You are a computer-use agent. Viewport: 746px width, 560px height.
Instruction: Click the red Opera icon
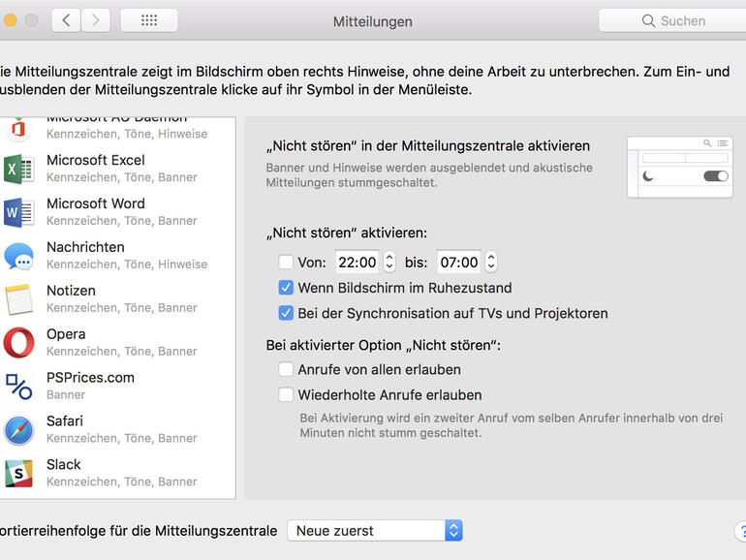point(18,343)
